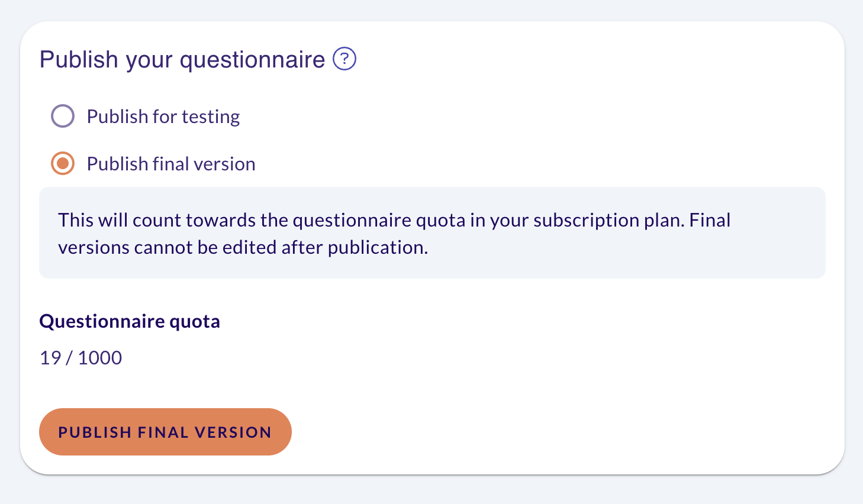
Task: Click the word 'testing' in the first option
Action: [x=211, y=117]
